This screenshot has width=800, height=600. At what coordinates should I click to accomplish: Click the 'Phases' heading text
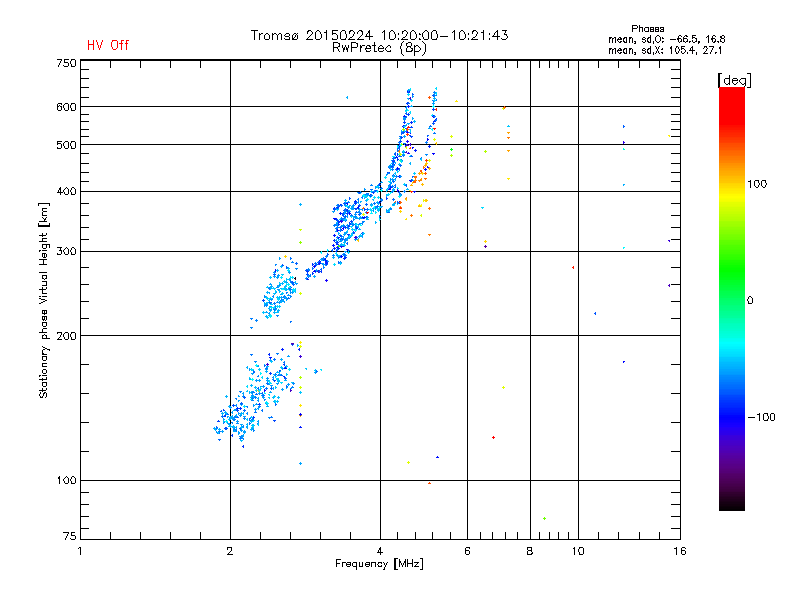pos(647,29)
